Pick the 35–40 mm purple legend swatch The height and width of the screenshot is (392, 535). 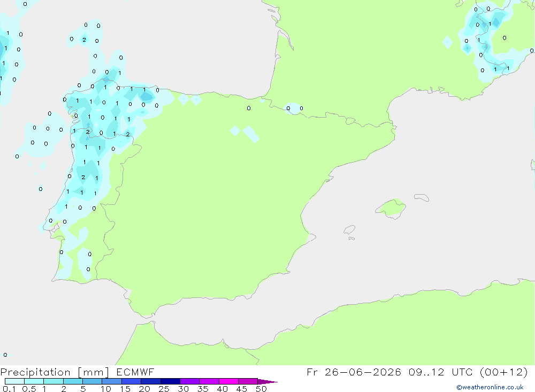point(209,381)
